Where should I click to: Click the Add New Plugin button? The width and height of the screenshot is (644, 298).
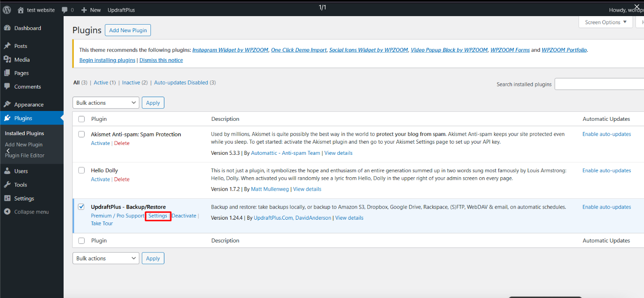coord(128,30)
